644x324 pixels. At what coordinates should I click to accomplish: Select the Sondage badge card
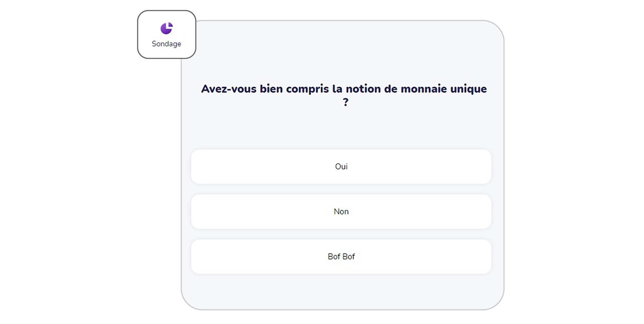166,35
